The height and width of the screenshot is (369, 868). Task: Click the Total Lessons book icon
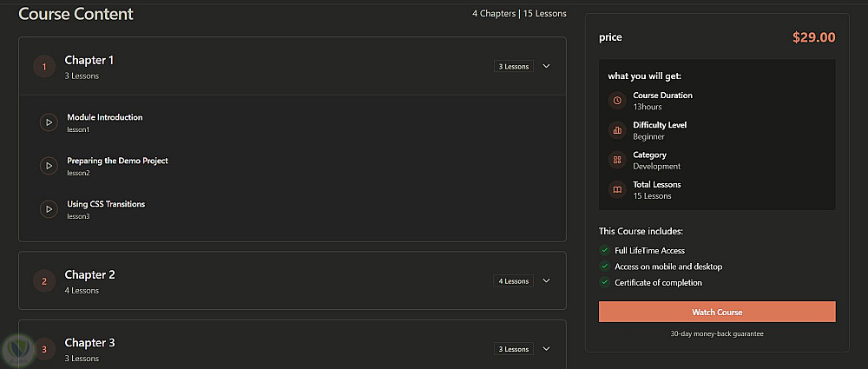point(617,189)
